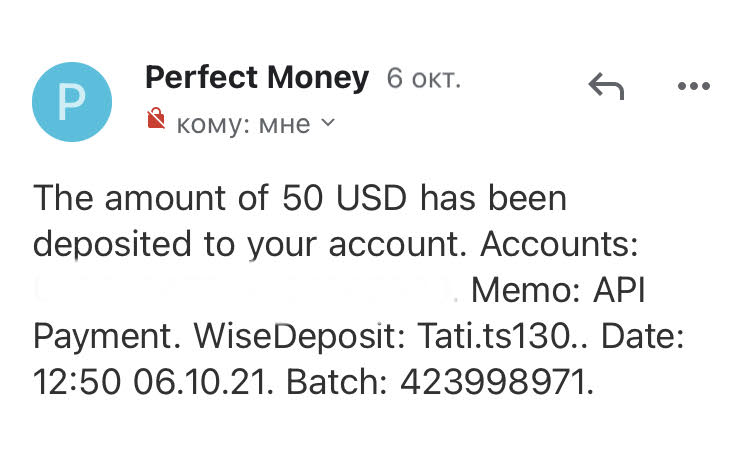Click the word "Payment." in the message

click(x=106, y=335)
